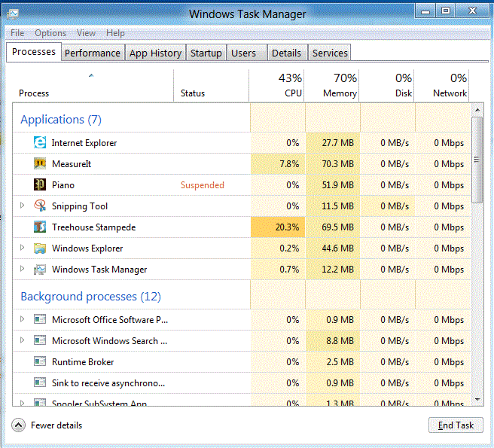Screen dimensions: 494x448
Task: Click Windows Task Manager's 0.7% CPU value
Action: tap(289, 270)
